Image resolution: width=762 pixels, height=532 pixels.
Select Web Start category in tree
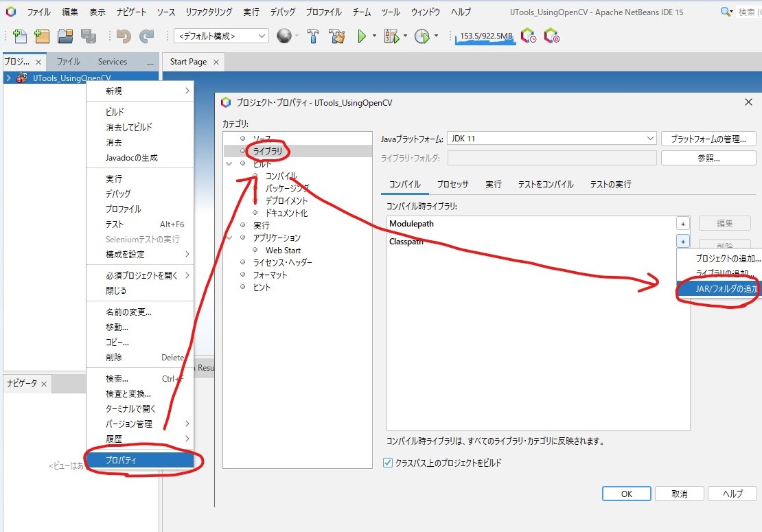click(283, 250)
